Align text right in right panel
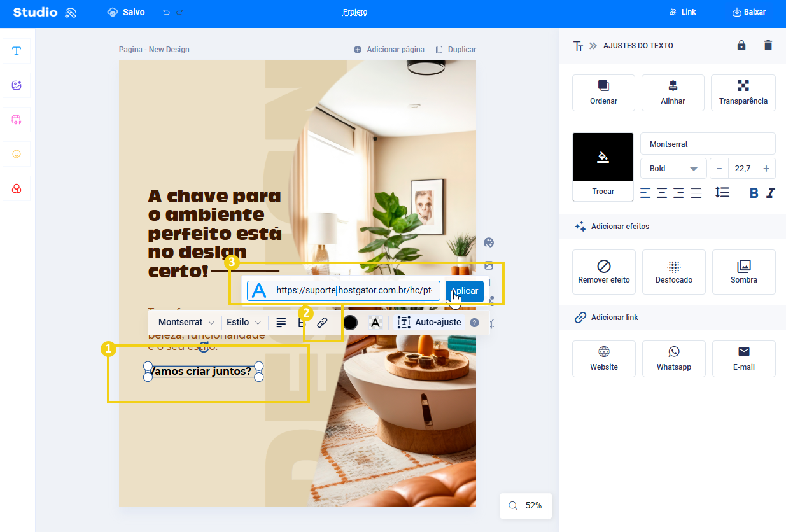This screenshot has width=786, height=532. (678, 193)
